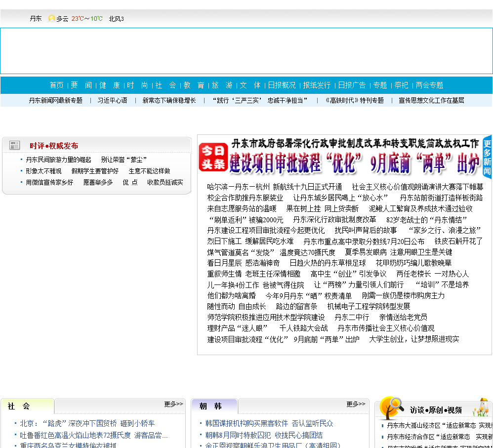Image resolution: width=493 pixels, height=448 pixels.
Task: Click the newspaper icon beside 时评•权威发布
Action: point(14,145)
